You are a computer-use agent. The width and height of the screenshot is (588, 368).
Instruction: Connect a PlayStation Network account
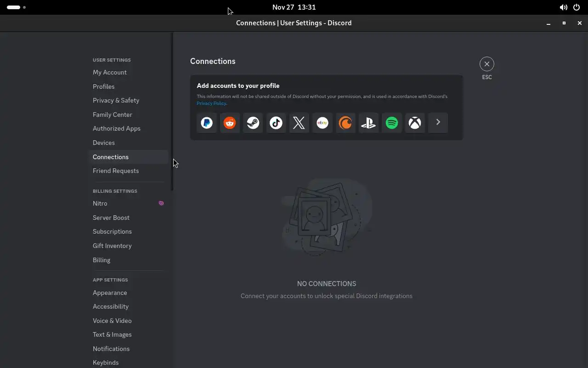point(368,123)
